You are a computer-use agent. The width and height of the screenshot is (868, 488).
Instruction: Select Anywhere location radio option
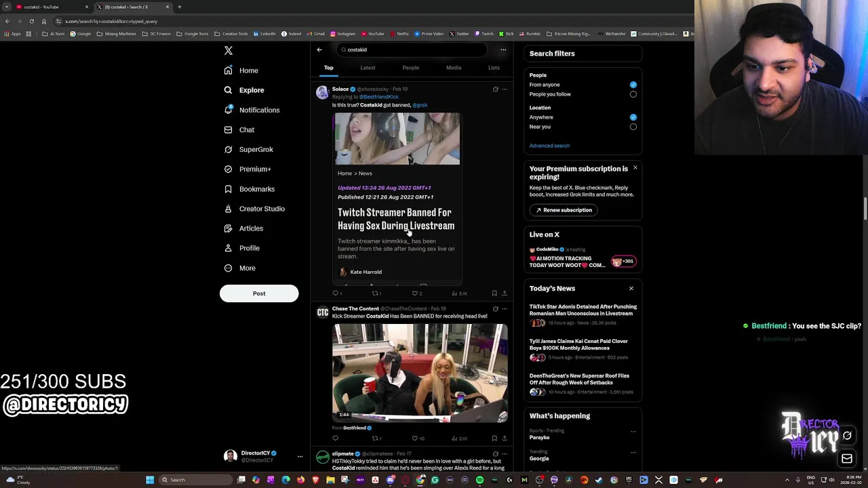click(x=633, y=117)
